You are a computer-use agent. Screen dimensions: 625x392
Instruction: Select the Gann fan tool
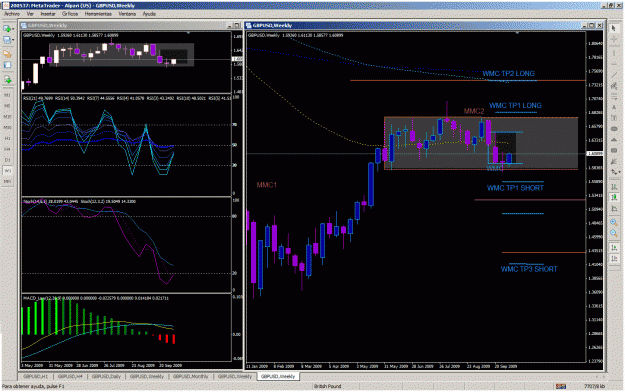pos(614,161)
